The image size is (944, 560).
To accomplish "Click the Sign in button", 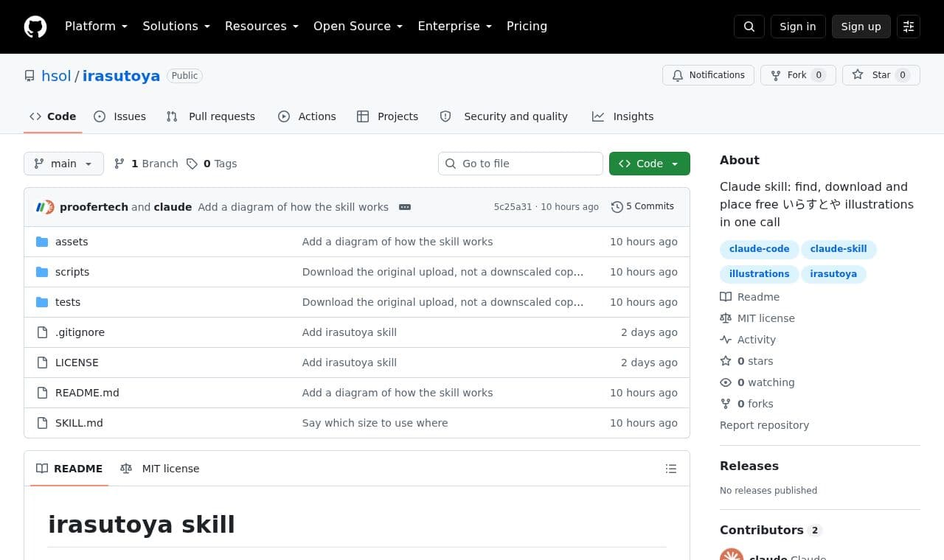I will click(798, 27).
